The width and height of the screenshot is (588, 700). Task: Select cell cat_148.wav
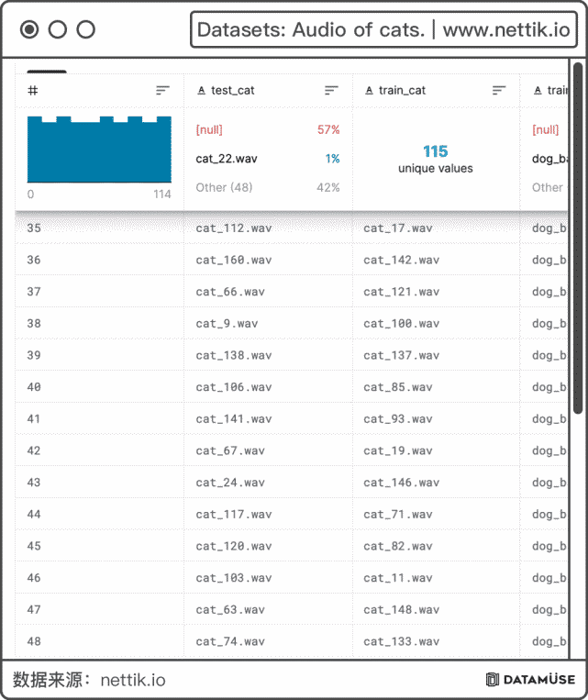coord(402,609)
